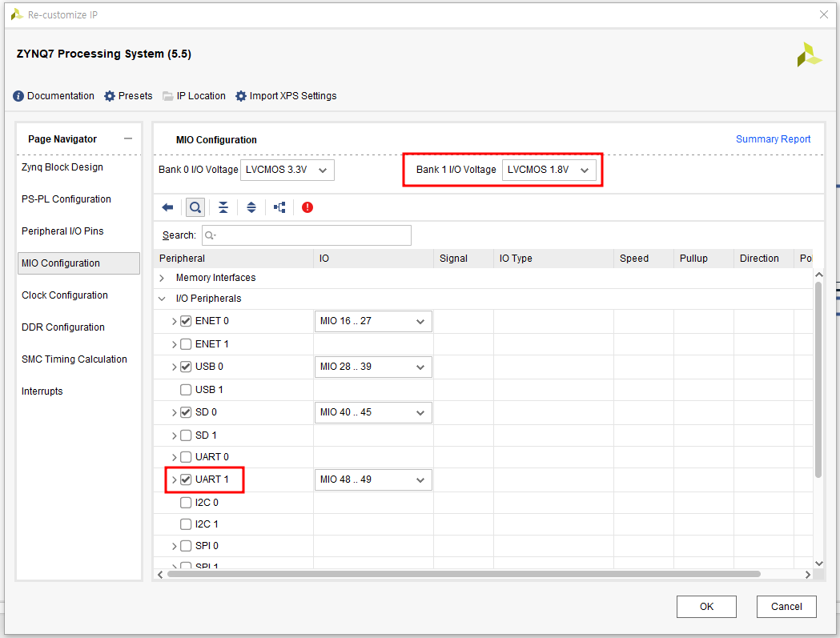Go to DDR Configuration page
Screen dimensions: 840x638
pyautogui.click(x=63, y=327)
